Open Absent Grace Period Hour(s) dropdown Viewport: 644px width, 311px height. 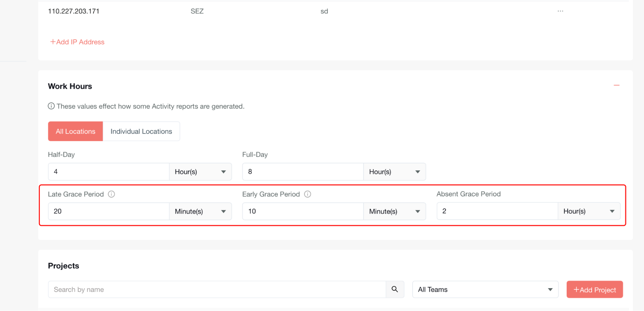click(589, 212)
